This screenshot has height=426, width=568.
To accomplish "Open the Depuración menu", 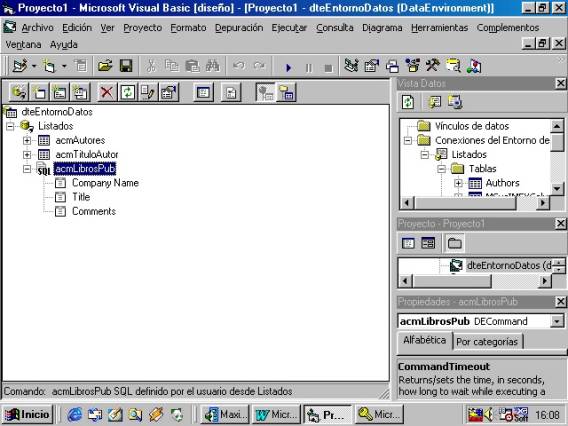I will tap(239, 28).
